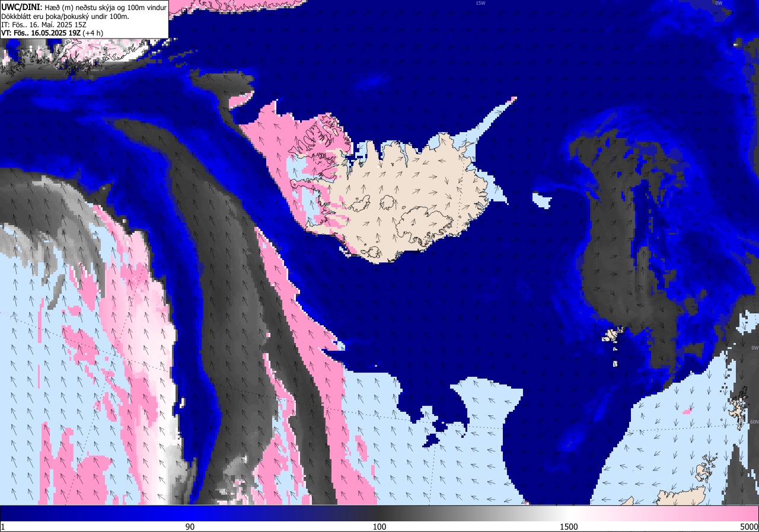
Task: Click the UWC/DINI title line in legend box
Action: click(84, 7)
